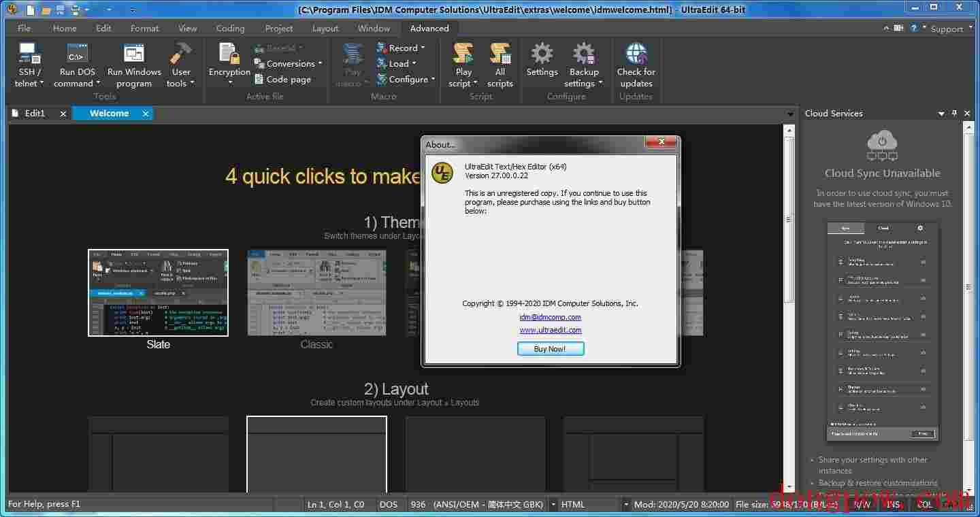The height and width of the screenshot is (517, 980).
Task: Expand the Conversions dropdown arrow
Action: coord(320,64)
